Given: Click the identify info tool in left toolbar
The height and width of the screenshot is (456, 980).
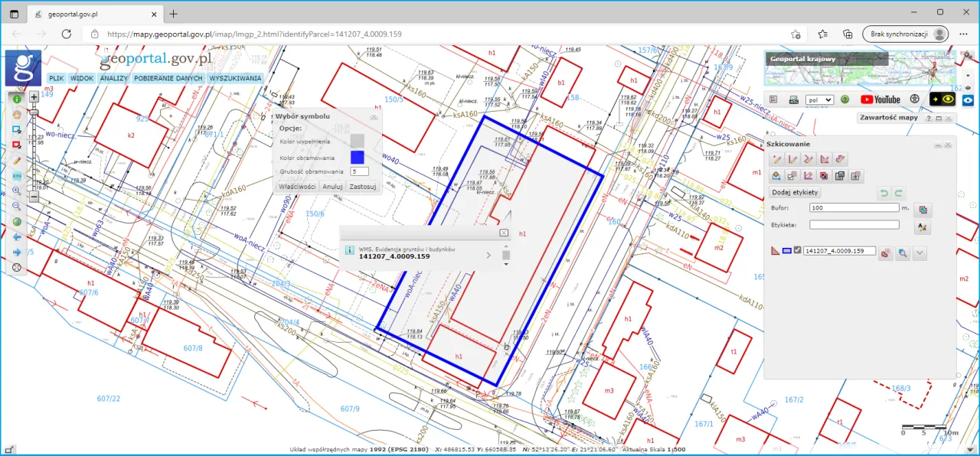Looking at the screenshot, I should (17, 98).
